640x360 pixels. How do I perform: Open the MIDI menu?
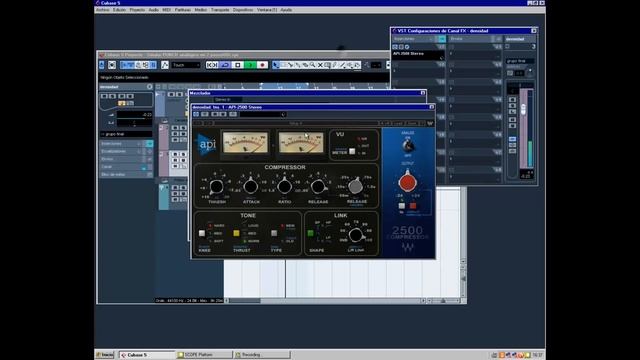(x=167, y=10)
